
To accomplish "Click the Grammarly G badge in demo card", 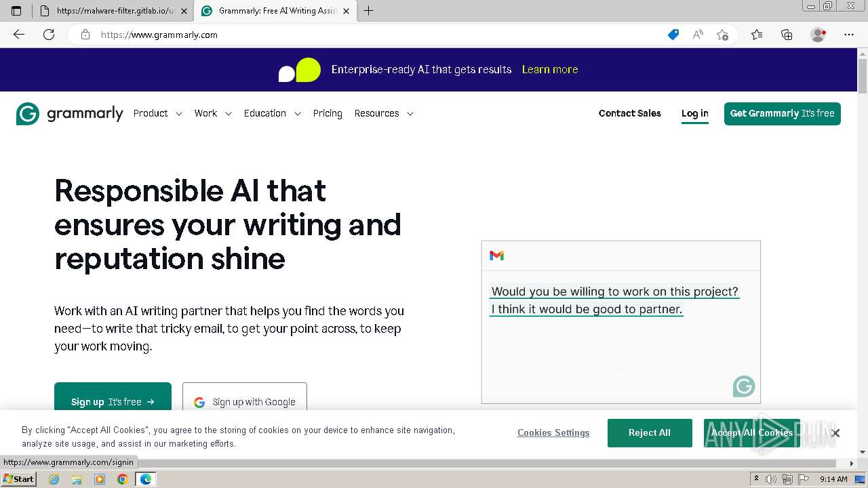I will coord(744,386).
